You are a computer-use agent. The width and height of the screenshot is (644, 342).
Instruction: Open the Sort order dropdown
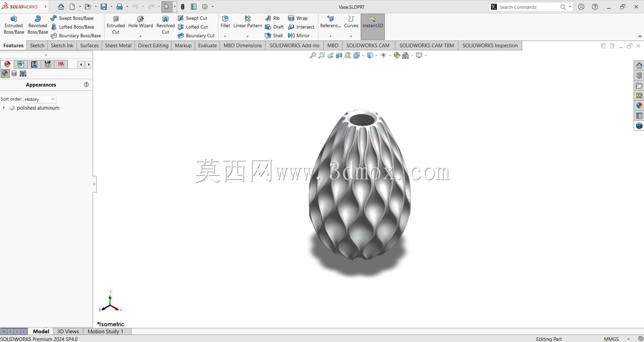pyautogui.click(x=40, y=99)
